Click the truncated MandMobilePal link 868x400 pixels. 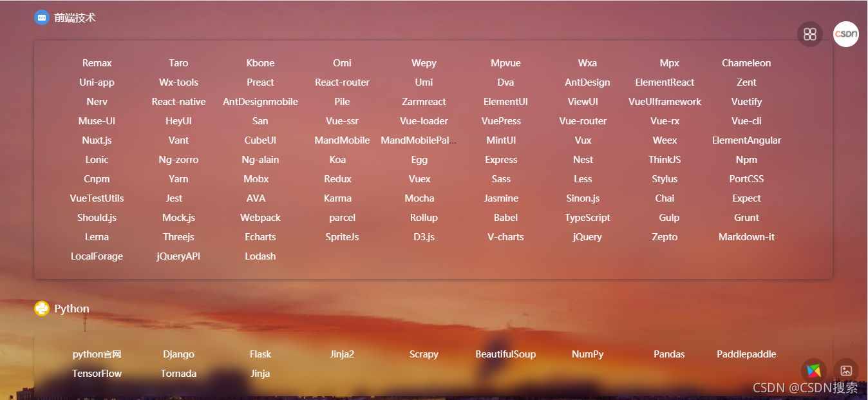click(419, 140)
